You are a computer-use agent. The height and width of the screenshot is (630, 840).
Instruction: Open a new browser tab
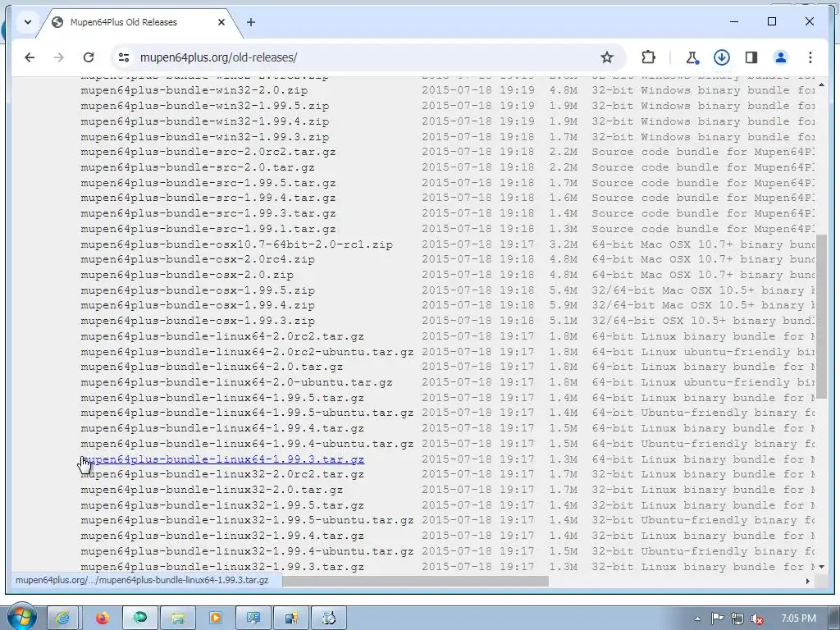point(251,22)
